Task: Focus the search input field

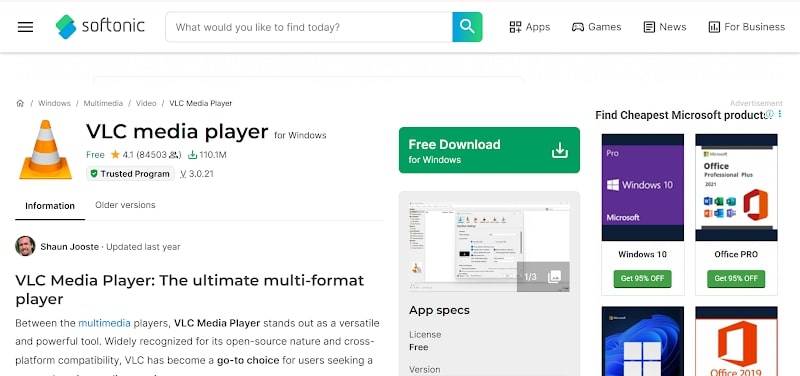Action: 309,27
